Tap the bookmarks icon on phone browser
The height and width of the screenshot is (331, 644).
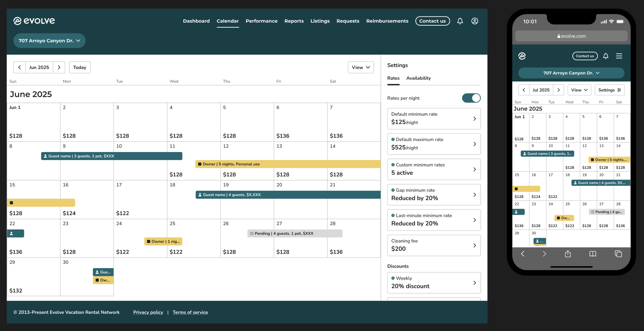(x=593, y=254)
